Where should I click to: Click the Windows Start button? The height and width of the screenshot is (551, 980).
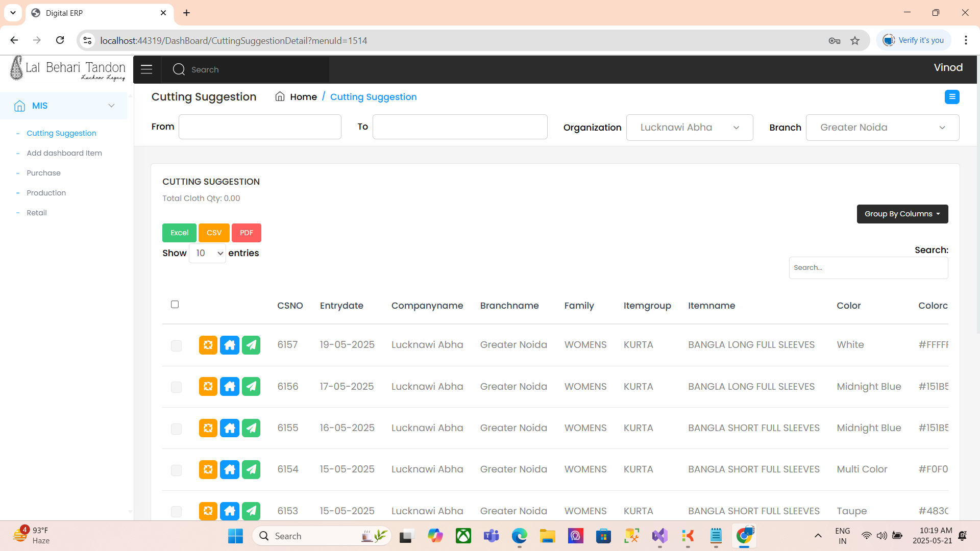click(235, 536)
